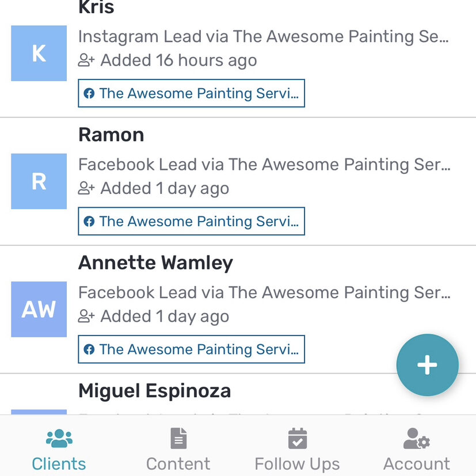Image resolution: width=476 pixels, height=476 pixels.
Task: Open The Awesome Painting Service link under Ramon
Action: [191, 221]
